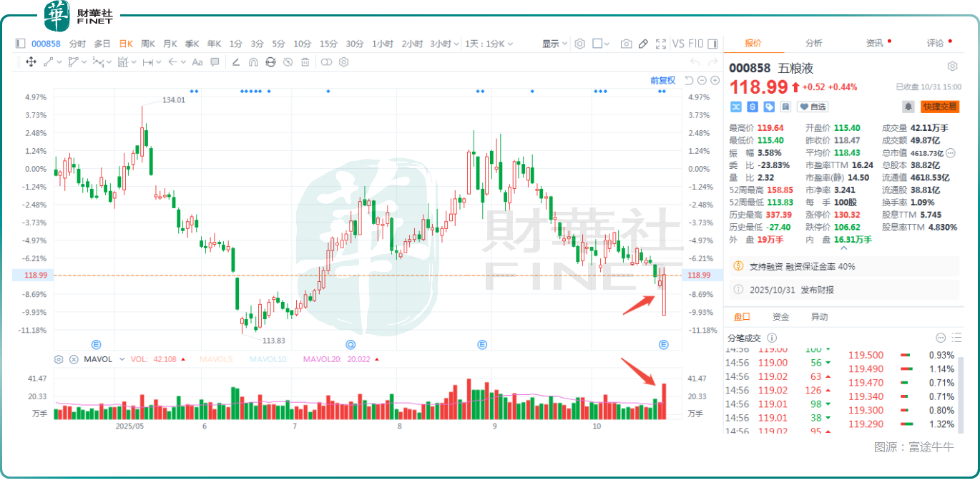Click the 快捷交易 button
The height and width of the screenshot is (493, 980).
[940, 107]
